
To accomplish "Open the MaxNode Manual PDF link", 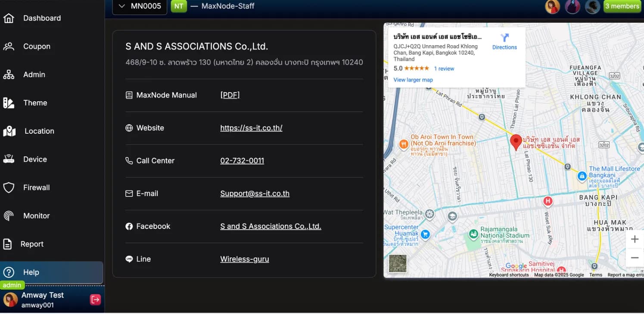I will (x=230, y=95).
